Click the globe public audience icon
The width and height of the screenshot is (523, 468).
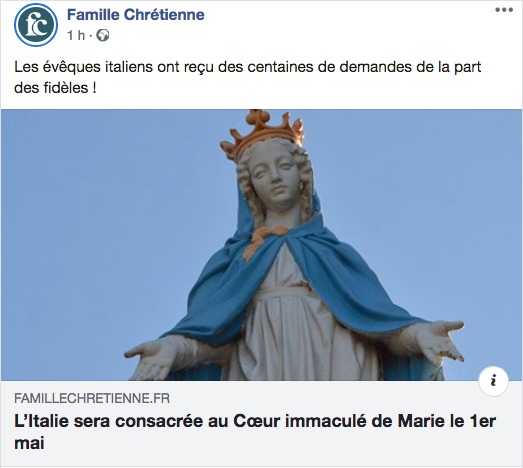point(103,35)
